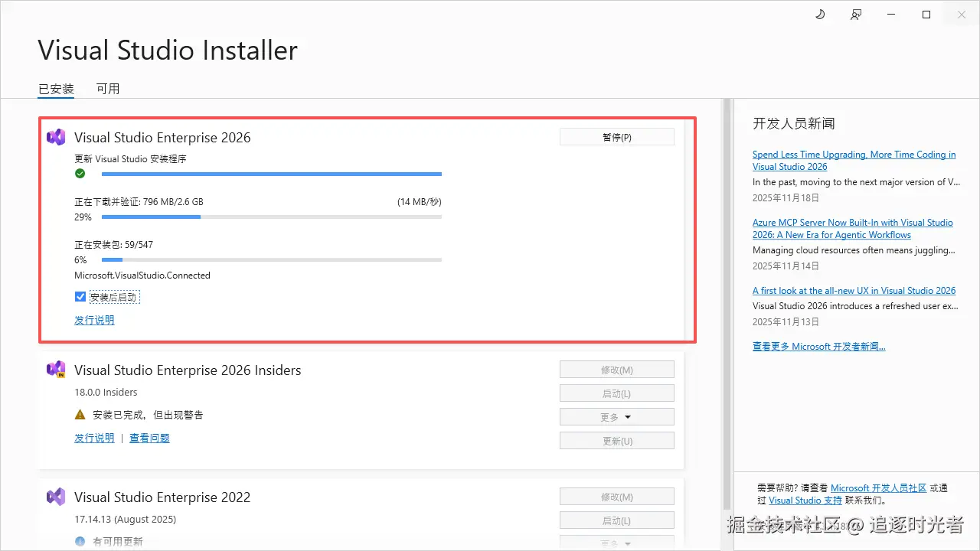Minimize the Visual Studio Installer window
Viewport: 980px width, 551px height.
pos(892,15)
